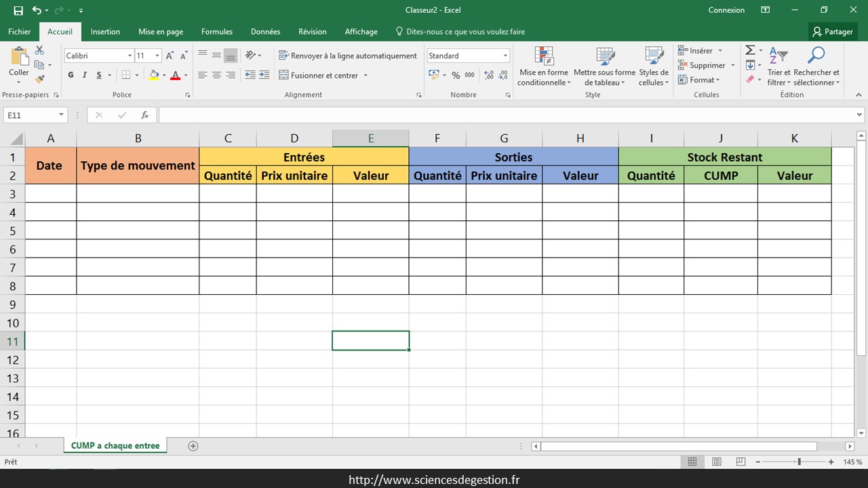Image resolution: width=868 pixels, height=488 pixels.
Task: Click the center horizontal alignment icon
Action: pos(216,75)
